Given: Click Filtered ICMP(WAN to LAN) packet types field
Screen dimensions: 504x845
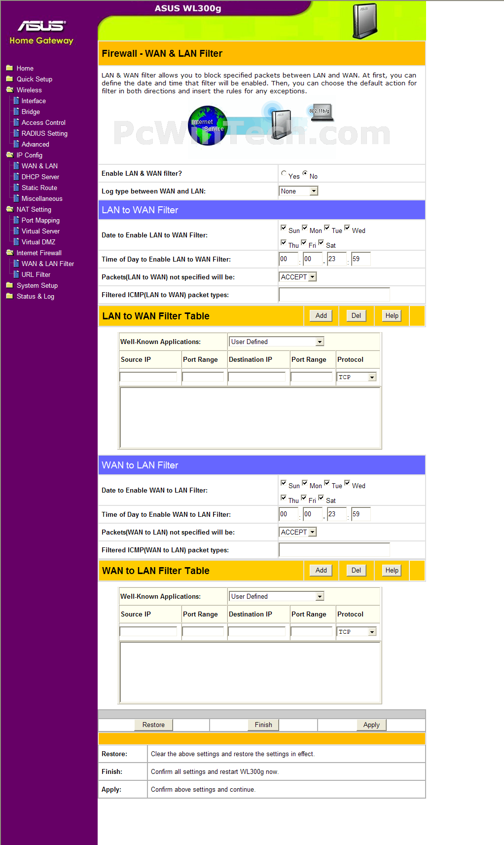Looking at the screenshot, I should coord(334,550).
